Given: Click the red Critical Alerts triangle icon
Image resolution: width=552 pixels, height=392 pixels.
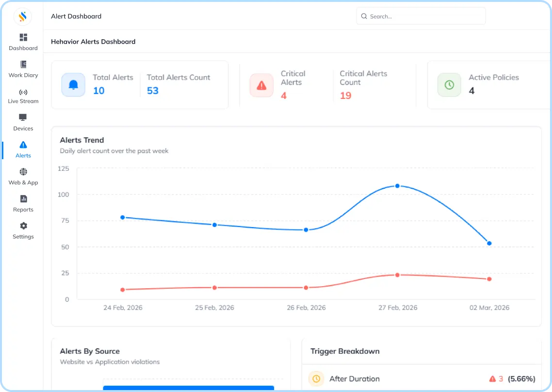Looking at the screenshot, I should tap(261, 85).
